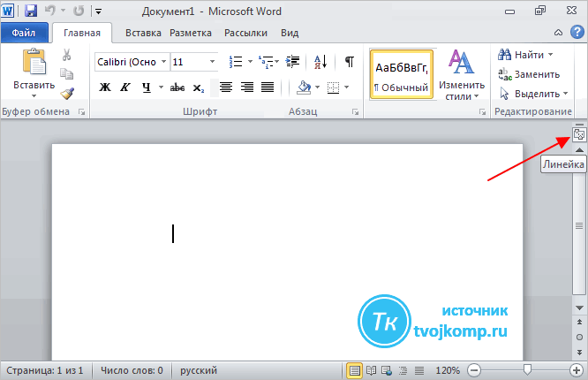
Task: Toggle show paragraph marks ¶
Action: coord(349,62)
